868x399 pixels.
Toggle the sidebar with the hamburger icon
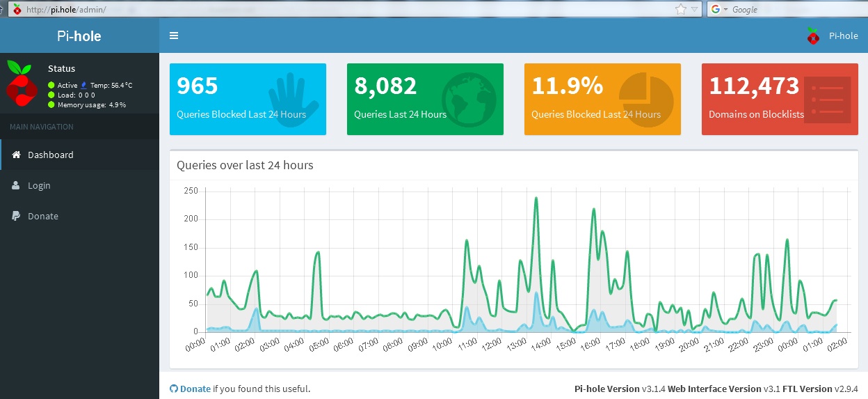pyautogui.click(x=174, y=36)
